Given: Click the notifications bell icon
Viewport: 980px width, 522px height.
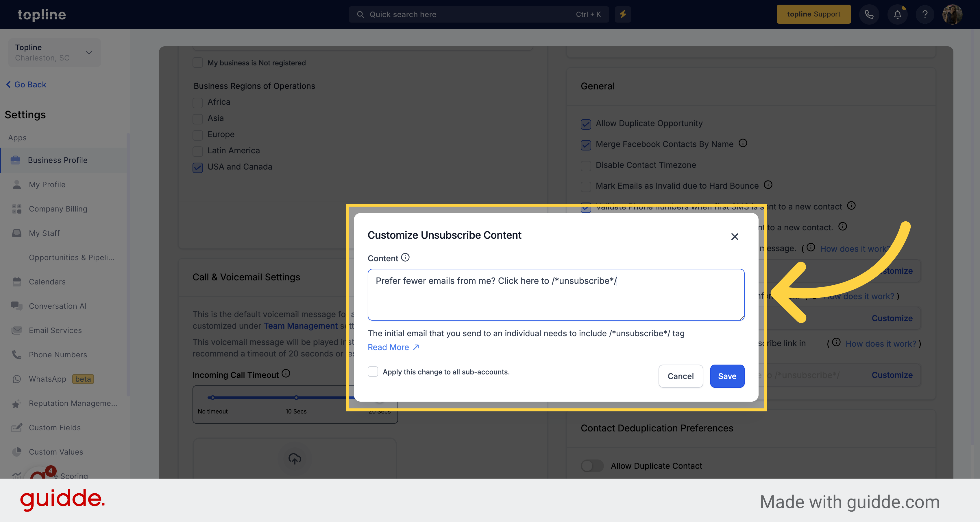Looking at the screenshot, I should coord(897,14).
